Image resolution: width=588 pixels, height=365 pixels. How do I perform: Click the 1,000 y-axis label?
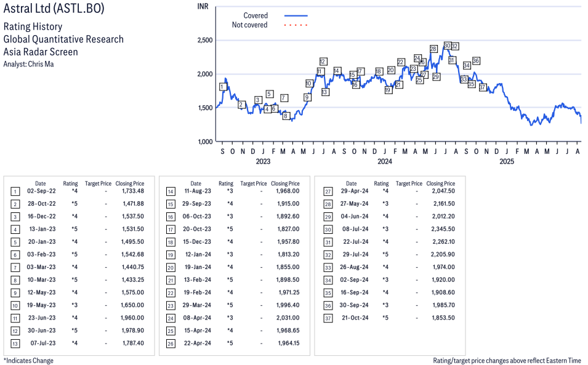(x=205, y=142)
